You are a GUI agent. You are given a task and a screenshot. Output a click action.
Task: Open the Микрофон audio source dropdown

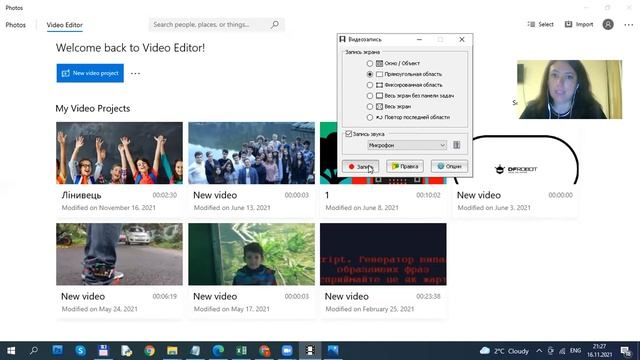pos(407,145)
